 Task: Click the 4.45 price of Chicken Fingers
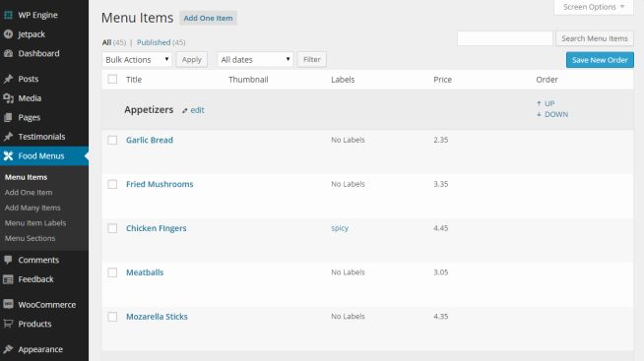pyautogui.click(x=441, y=228)
